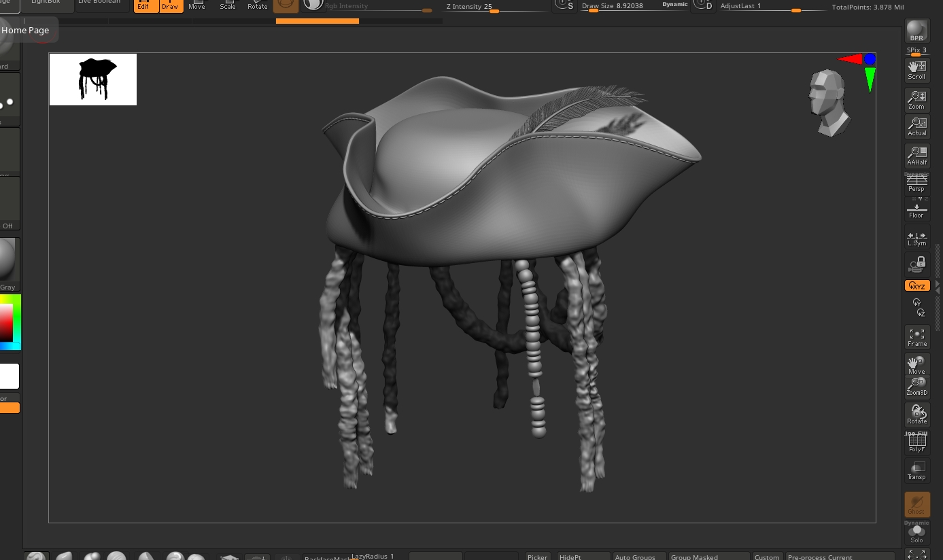
Task: Switch to Edit mode
Action: tap(144, 5)
